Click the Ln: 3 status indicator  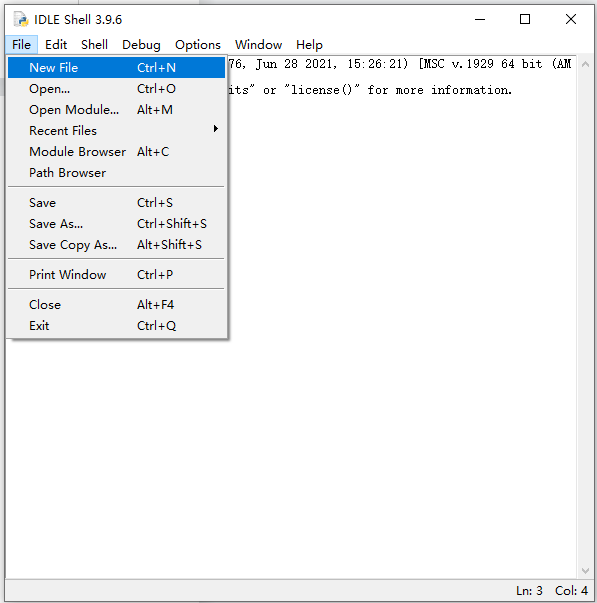tap(529, 591)
